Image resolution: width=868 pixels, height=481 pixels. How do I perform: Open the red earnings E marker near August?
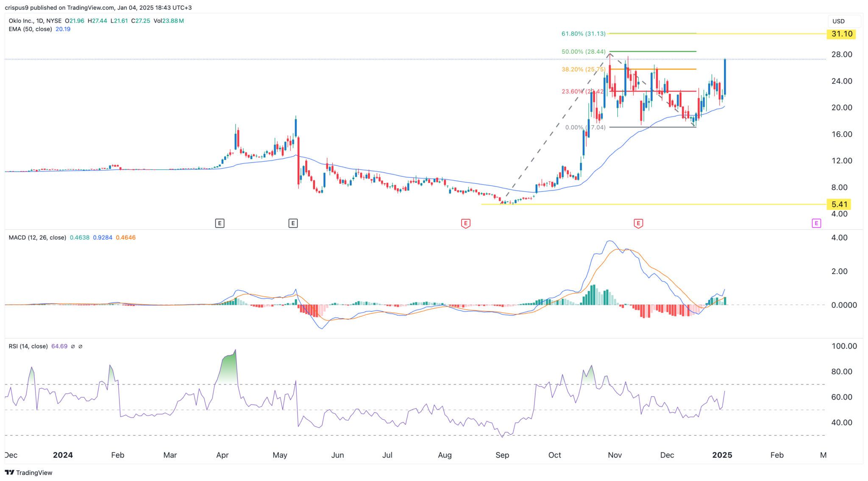point(465,223)
